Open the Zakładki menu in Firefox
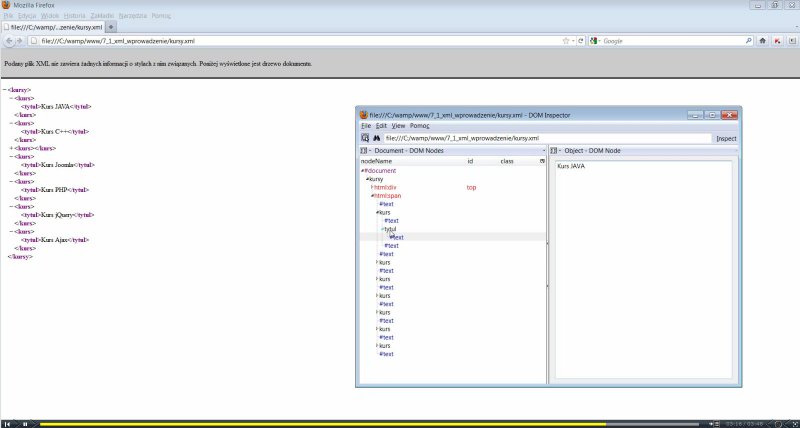 tap(101, 16)
